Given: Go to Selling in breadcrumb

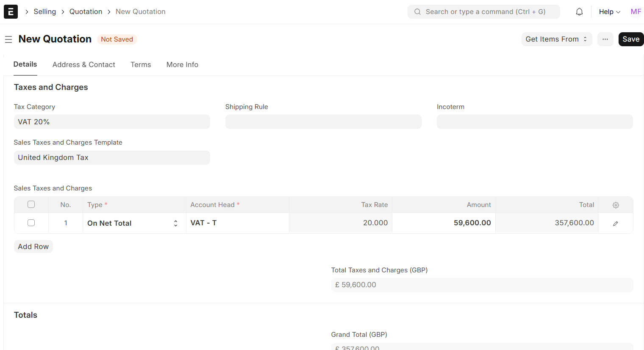Looking at the screenshot, I should [45, 12].
